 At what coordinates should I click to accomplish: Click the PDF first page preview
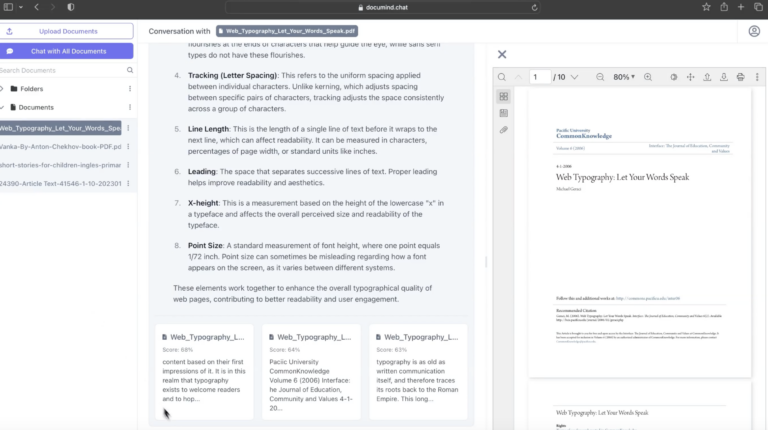click(640, 233)
